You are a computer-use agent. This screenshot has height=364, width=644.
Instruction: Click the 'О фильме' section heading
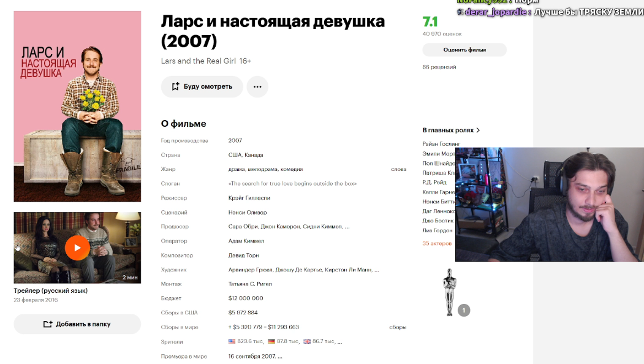pos(184,124)
